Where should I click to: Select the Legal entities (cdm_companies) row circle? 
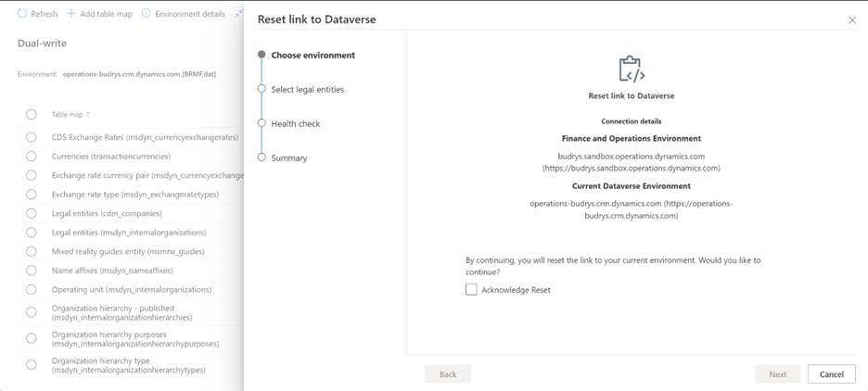point(31,213)
